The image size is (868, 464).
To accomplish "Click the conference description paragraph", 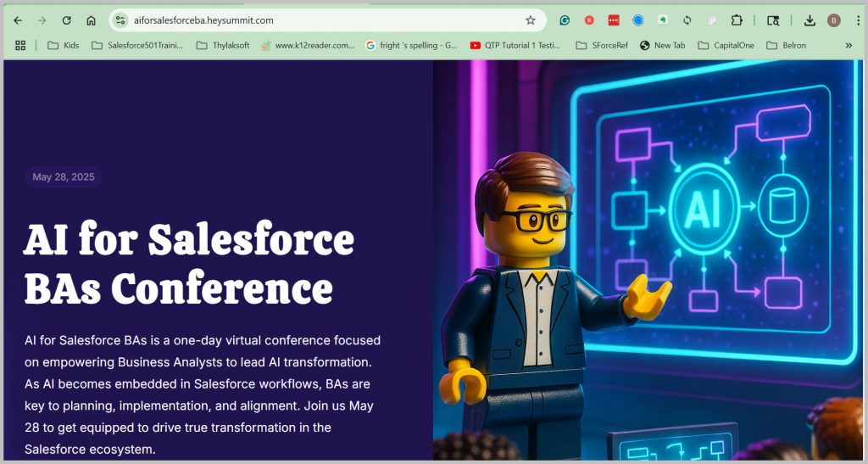I will [203, 394].
